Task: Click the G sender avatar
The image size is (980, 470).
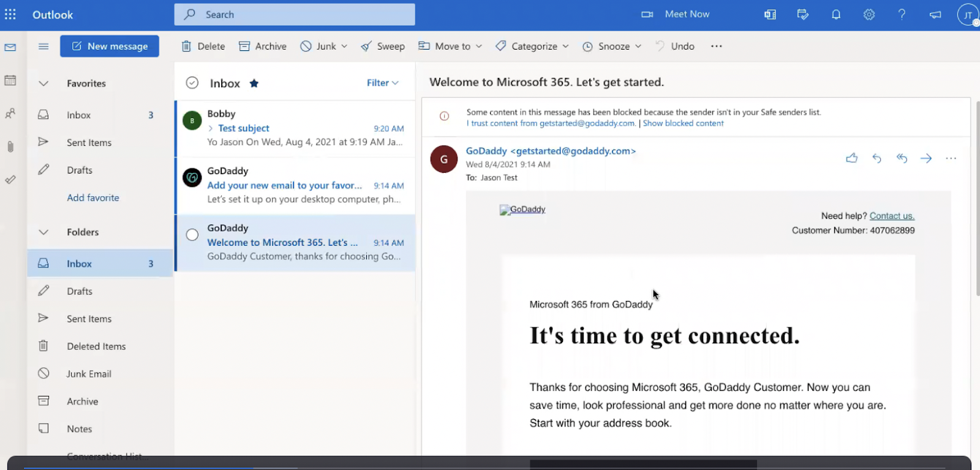Action: click(444, 159)
